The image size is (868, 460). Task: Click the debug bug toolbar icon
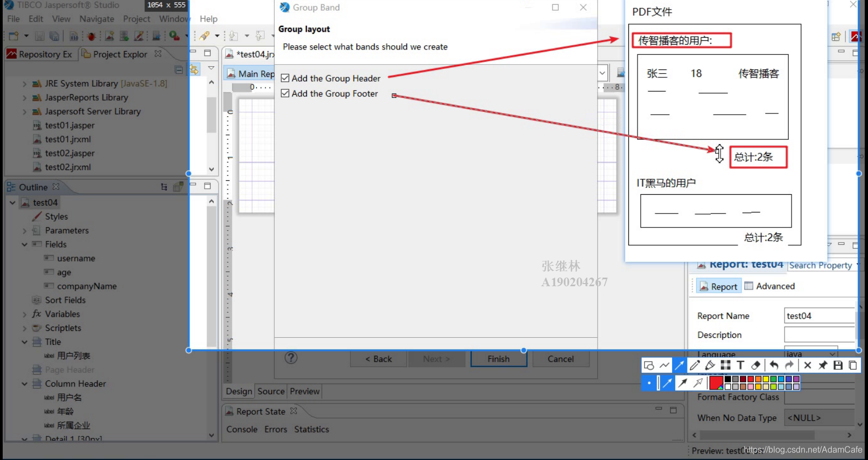(x=91, y=36)
